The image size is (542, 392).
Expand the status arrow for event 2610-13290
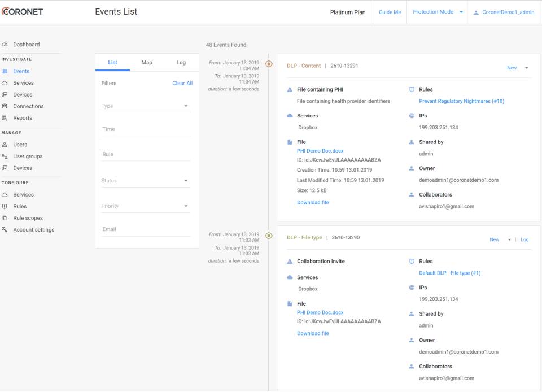click(x=509, y=240)
